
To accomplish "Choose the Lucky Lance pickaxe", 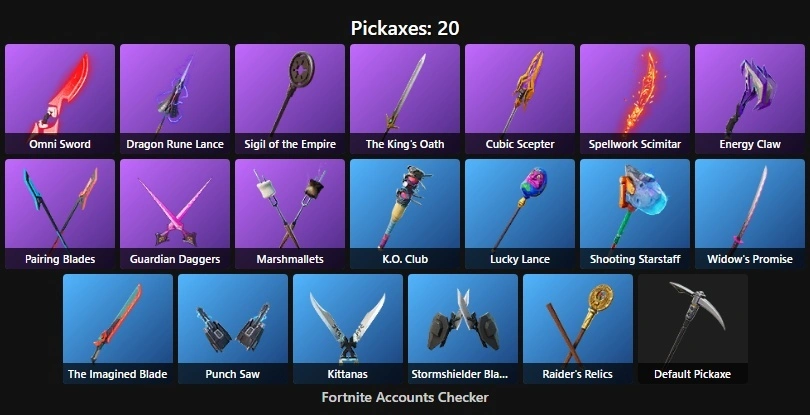I will tap(520, 214).
